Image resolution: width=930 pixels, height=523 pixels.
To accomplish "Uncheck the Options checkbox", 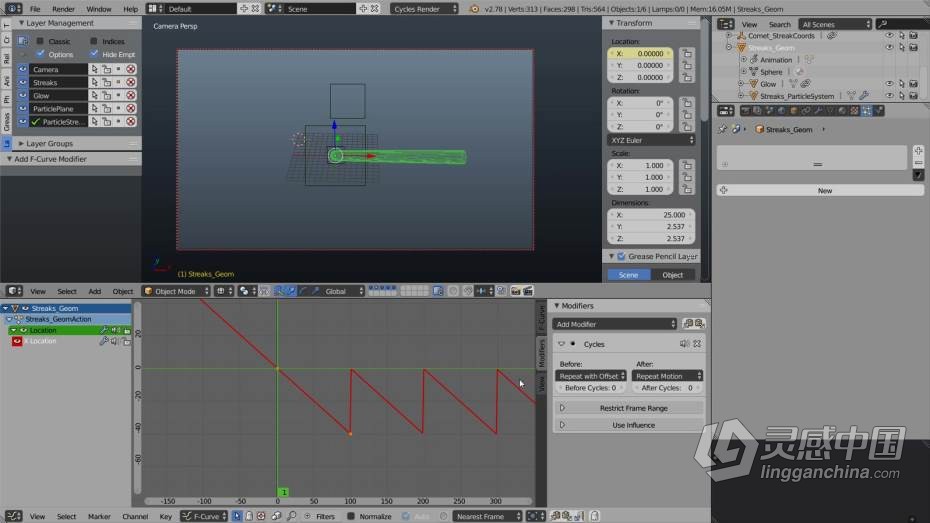I will [x=40, y=54].
